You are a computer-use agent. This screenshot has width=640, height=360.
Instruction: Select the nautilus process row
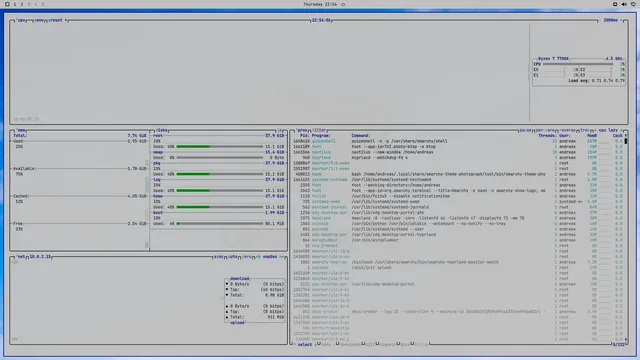tap(457, 152)
